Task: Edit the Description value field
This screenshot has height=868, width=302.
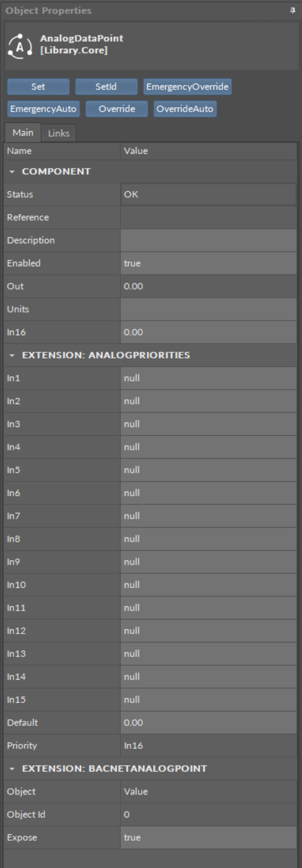Action: tap(208, 241)
